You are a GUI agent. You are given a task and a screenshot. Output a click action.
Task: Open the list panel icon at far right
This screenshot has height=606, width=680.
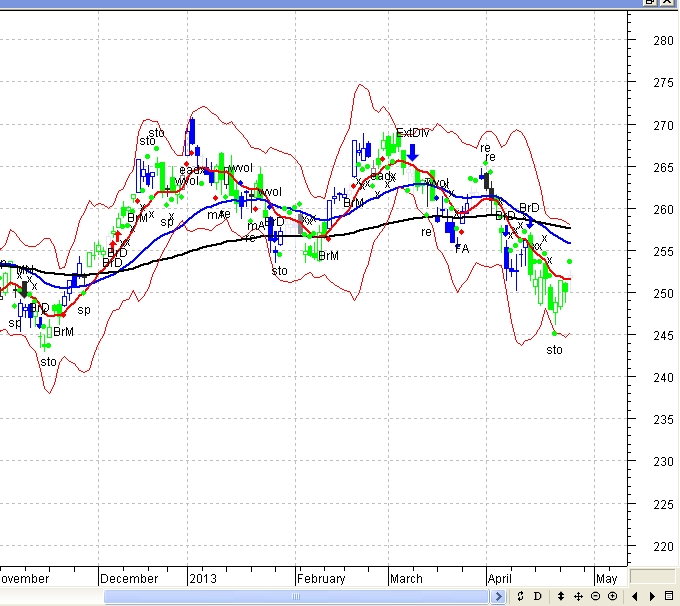tap(669, 597)
